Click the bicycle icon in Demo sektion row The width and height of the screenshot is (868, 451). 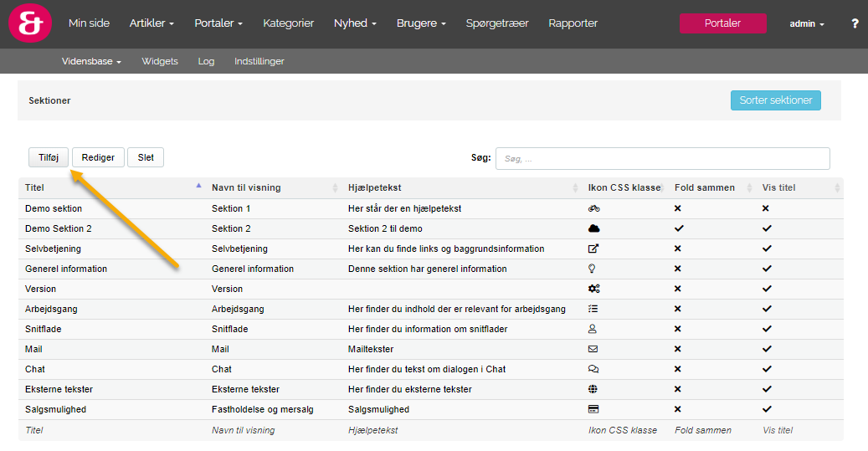pyautogui.click(x=594, y=208)
